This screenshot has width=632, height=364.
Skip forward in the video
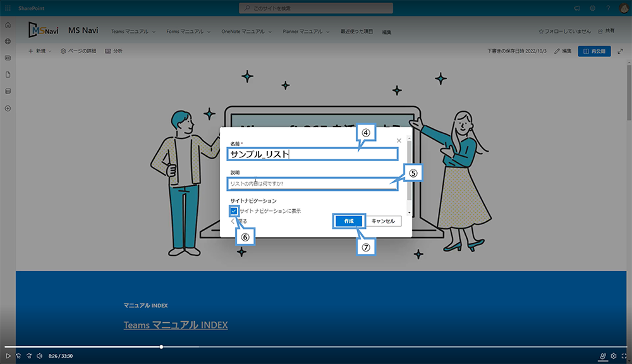tap(29, 356)
